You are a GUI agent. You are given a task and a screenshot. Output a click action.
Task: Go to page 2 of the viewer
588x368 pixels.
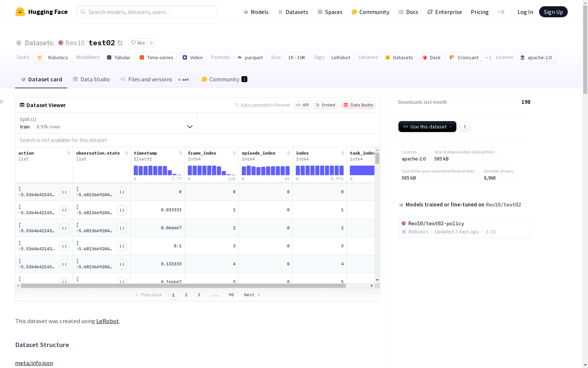186,295
